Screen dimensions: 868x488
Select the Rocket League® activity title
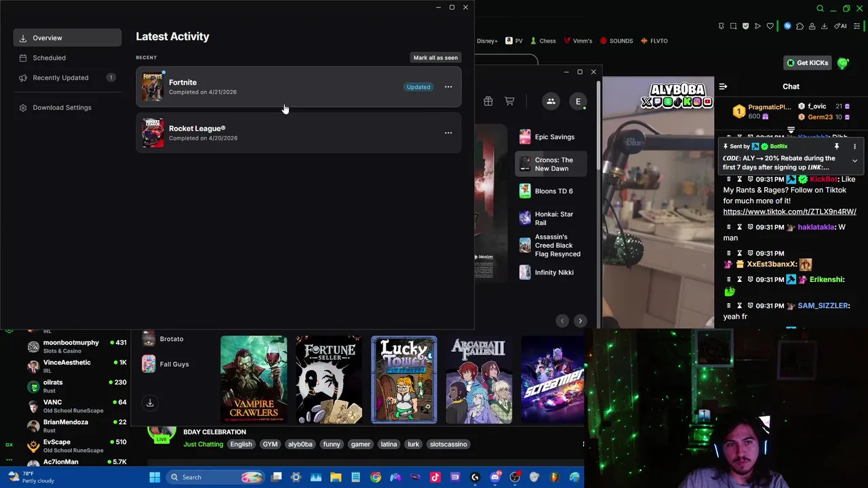click(197, 128)
